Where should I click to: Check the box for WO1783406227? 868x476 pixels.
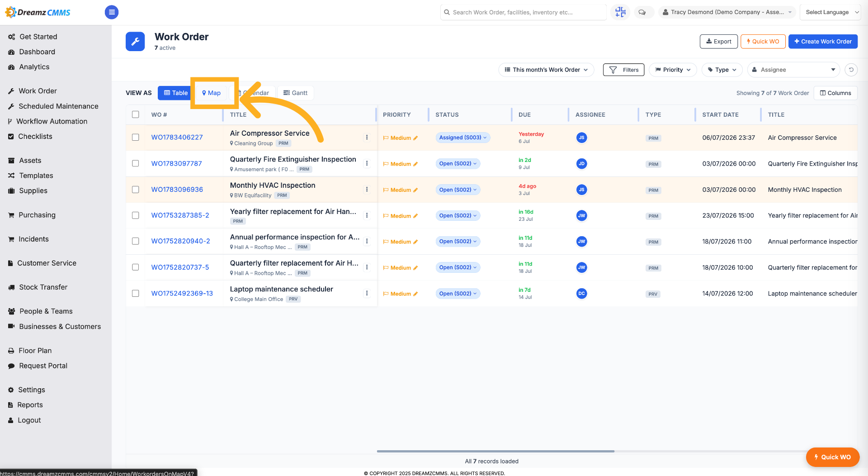[x=135, y=137]
